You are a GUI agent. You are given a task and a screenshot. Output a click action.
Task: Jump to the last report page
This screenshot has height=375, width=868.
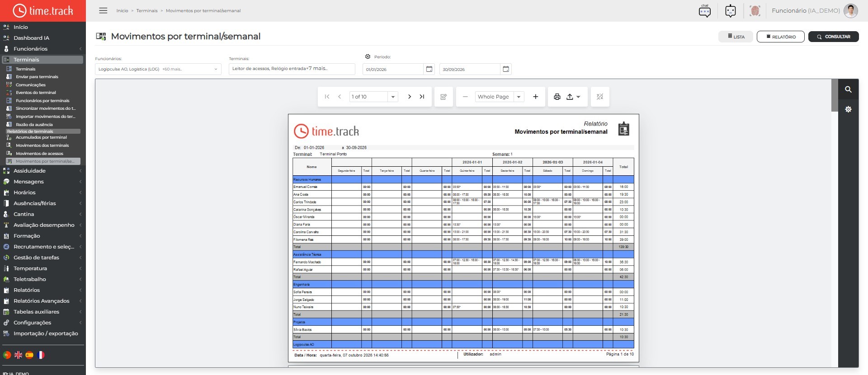422,97
